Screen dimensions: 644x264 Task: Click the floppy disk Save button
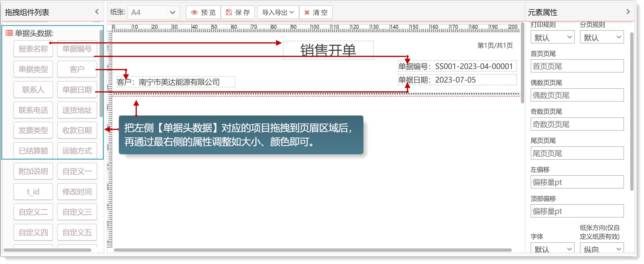tap(238, 13)
